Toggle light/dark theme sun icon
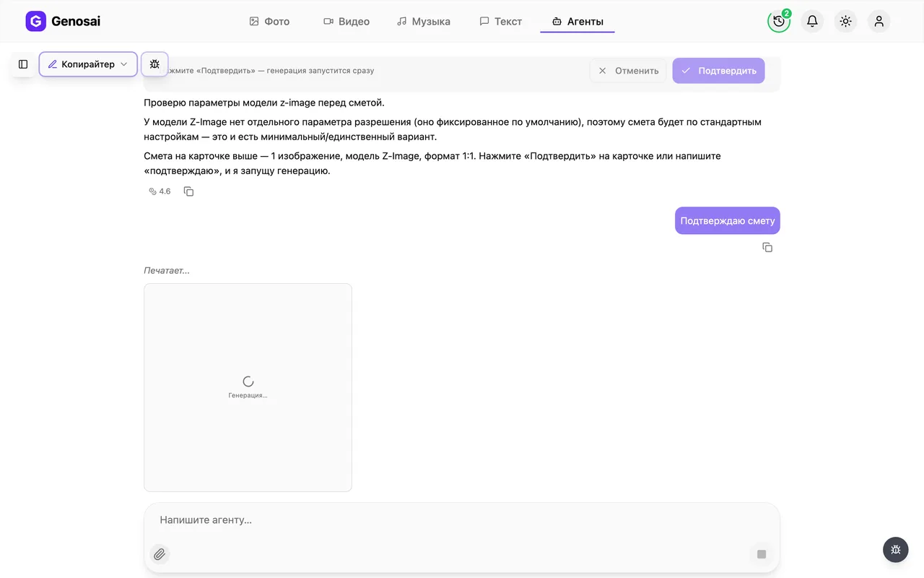The image size is (924, 578). (x=845, y=21)
